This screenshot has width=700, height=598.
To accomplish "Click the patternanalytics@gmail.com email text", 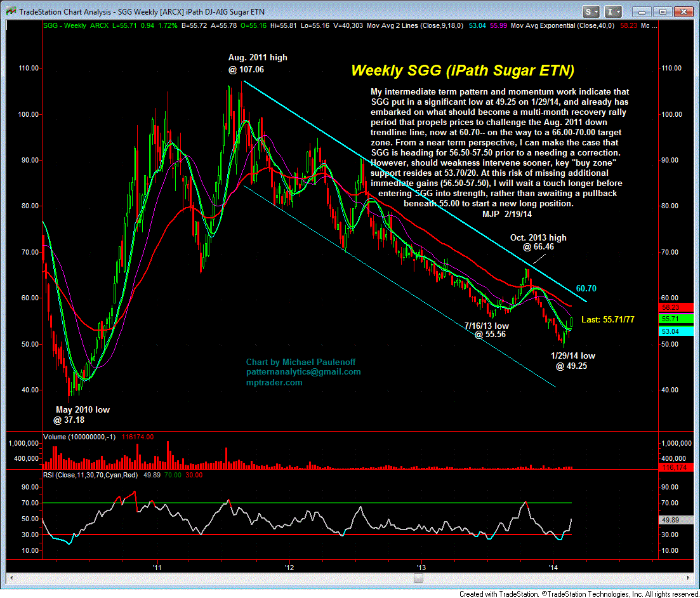I will [303, 372].
